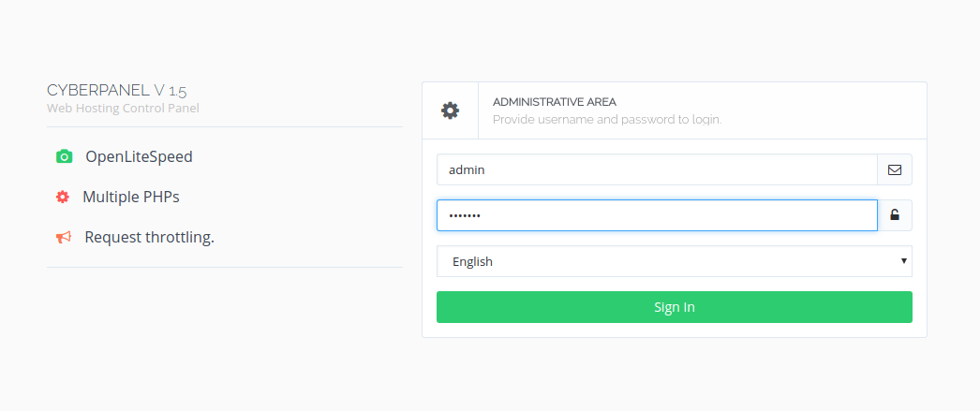This screenshot has height=411, width=980.
Task: Click the language selector's small arrow
Action: [x=903, y=261]
